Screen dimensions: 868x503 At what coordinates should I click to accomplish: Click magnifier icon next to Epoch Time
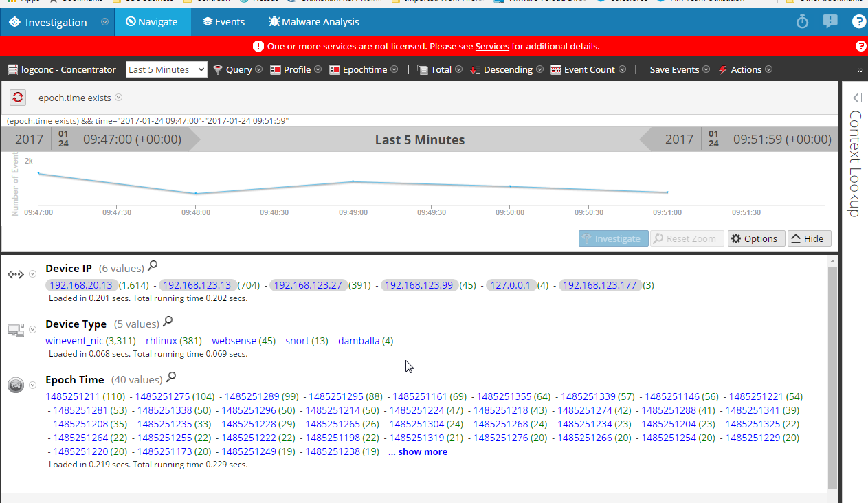[x=171, y=378]
